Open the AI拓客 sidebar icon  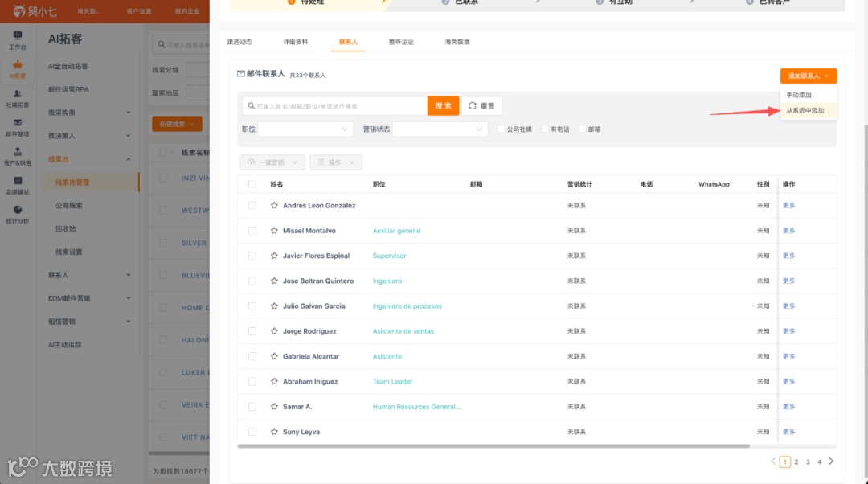(x=17, y=69)
